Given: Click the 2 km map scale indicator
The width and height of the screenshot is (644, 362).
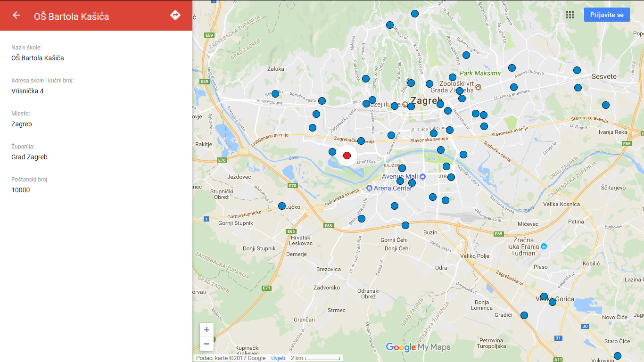Looking at the screenshot, I should click(x=315, y=358).
